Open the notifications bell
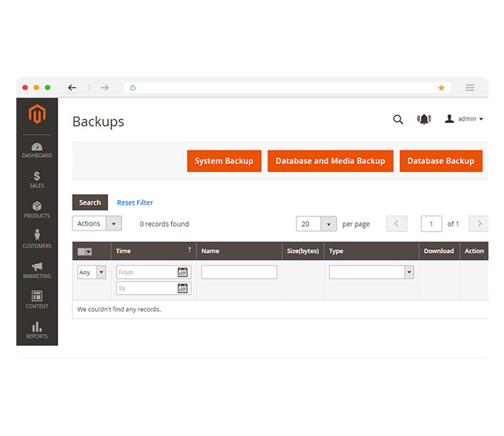The width and height of the screenshot is (504, 436). 423,119
